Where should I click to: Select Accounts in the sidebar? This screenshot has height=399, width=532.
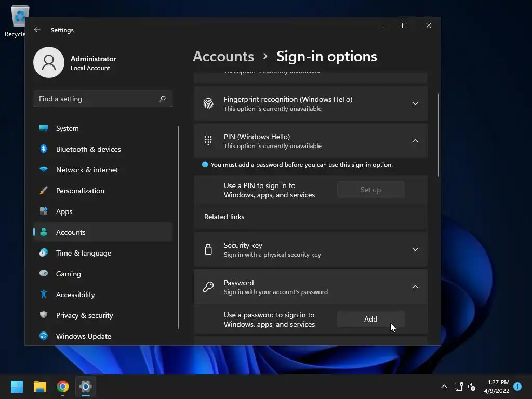point(103,232)
